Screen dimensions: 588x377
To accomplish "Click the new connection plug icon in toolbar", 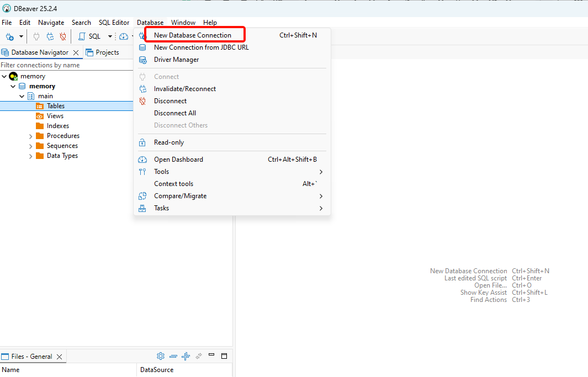I will pos(10,36).
